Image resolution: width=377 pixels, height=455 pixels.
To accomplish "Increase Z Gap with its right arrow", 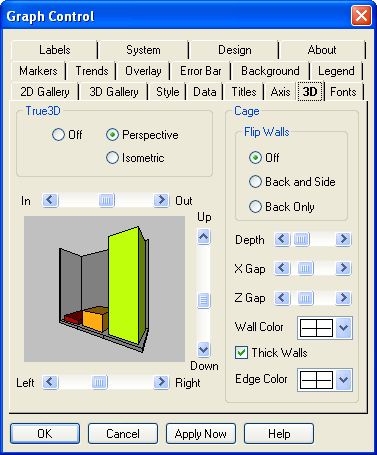I will pos(343,297).
